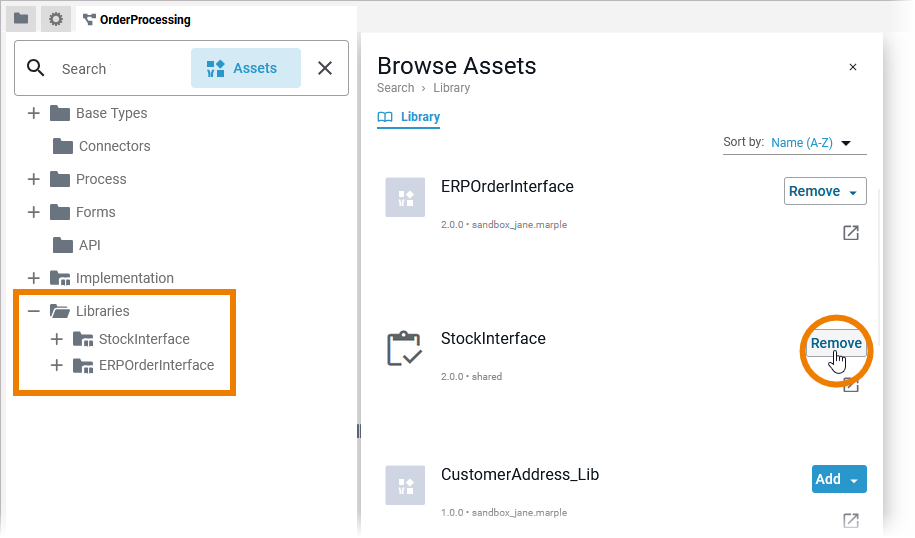915x538 pixels.
Task: Collapse the Libraries folder
Action: click(x=34, y=311)
